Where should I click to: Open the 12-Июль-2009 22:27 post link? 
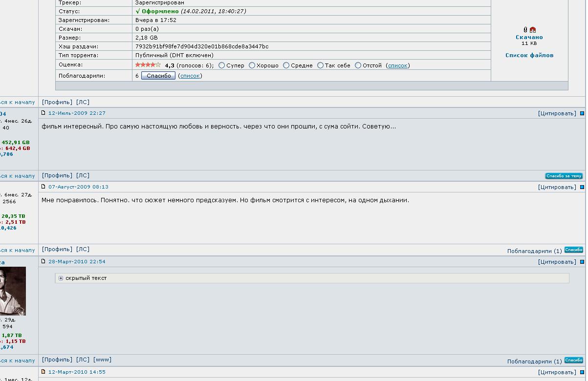click(x=77, y=113)
